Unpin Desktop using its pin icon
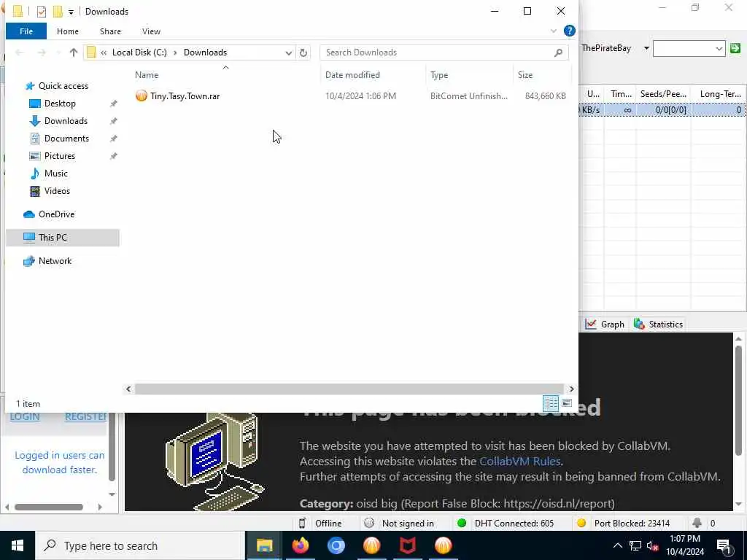Image resolution: width=747 pixels, height=560 pixels. [x=113, y=104]
